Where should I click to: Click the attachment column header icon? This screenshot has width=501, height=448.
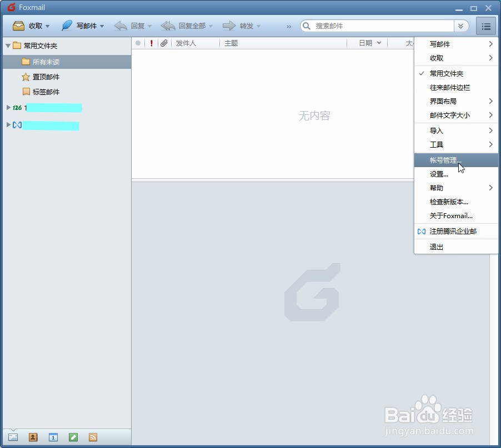coord(163,43)
